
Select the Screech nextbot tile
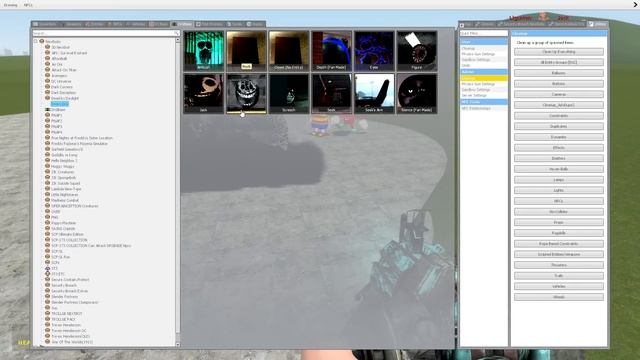289,93
